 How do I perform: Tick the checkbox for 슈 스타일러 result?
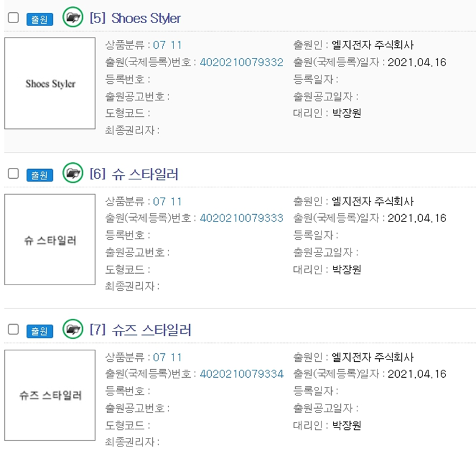[13, 173]
